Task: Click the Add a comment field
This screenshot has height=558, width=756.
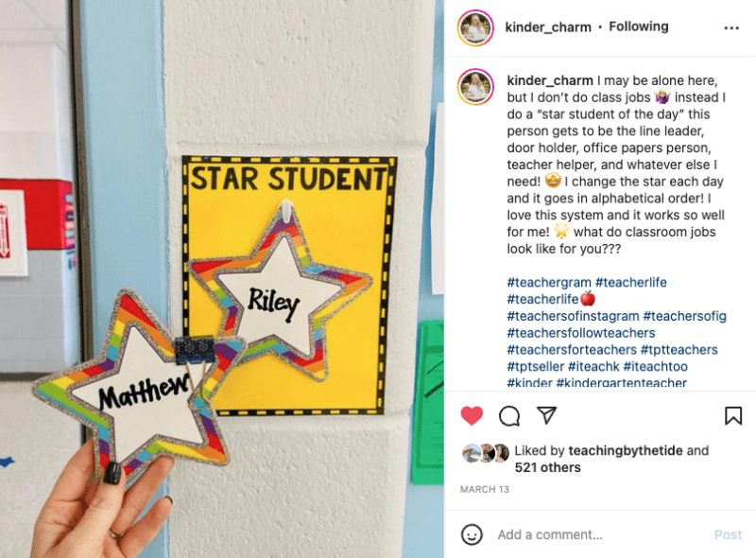Action: [600, 534]
